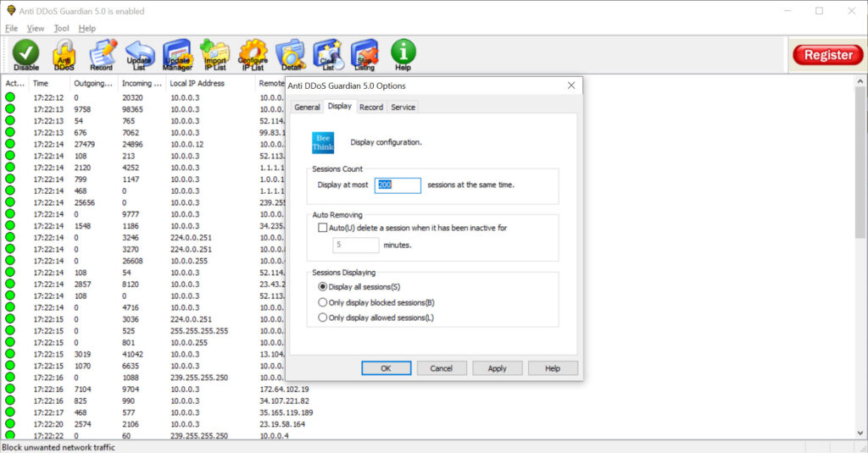Screen dimensions: 868x453
Task: Click the green Disable toolbar icon
Action: [25, 55]
